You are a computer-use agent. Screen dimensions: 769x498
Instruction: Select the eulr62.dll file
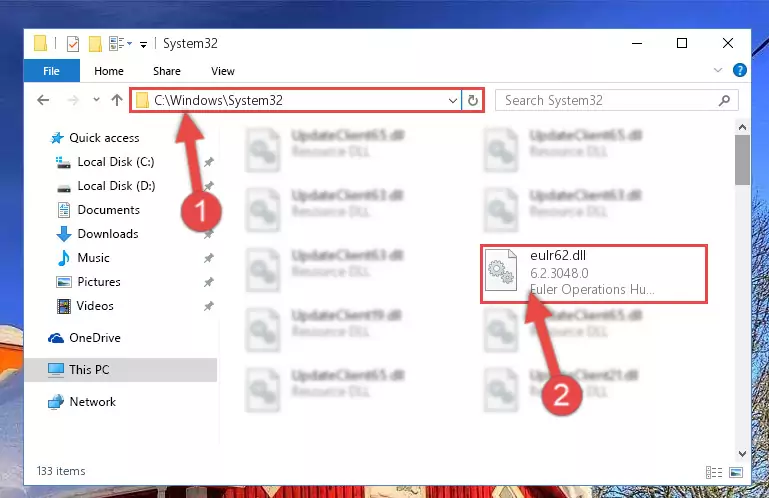pos(593,273)
